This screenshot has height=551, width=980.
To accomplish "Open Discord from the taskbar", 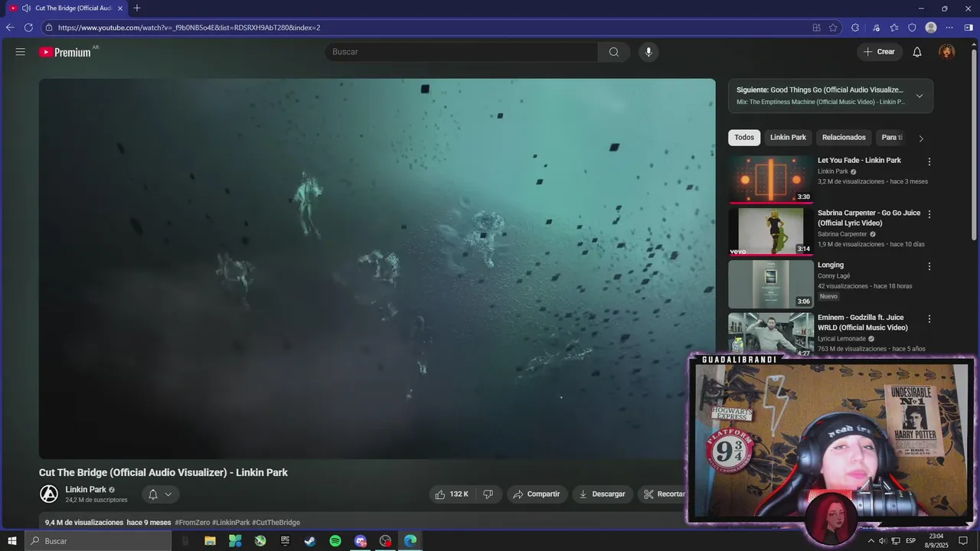I will pos(361,541).
